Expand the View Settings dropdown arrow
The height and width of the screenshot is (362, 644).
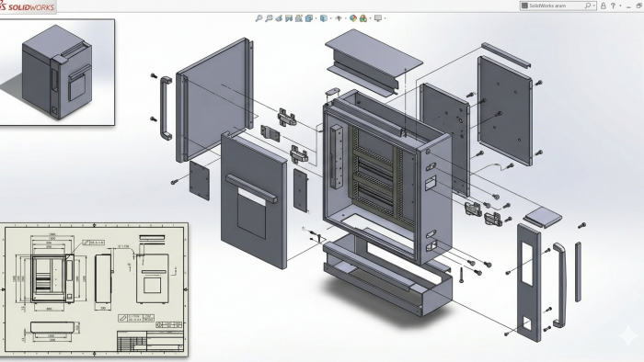coord(385,18)
